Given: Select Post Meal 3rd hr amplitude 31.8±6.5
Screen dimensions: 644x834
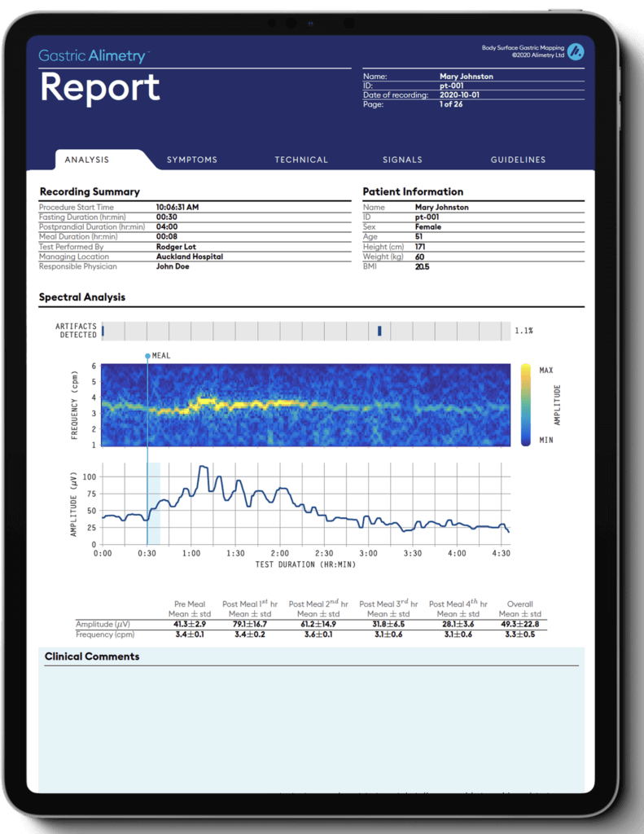Looking at the screenshot, I should 388,624.
